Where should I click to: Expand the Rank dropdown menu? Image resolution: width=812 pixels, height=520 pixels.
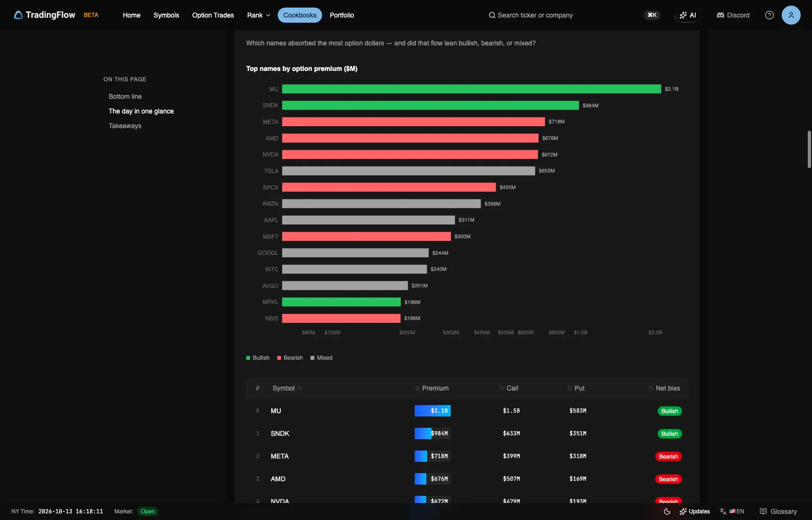click(259, 15)
